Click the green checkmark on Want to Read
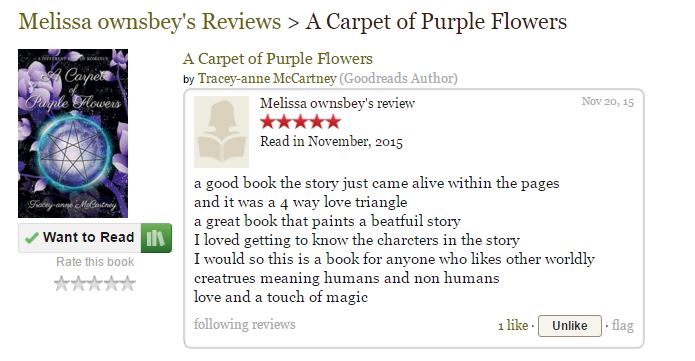 pos(31,238)
